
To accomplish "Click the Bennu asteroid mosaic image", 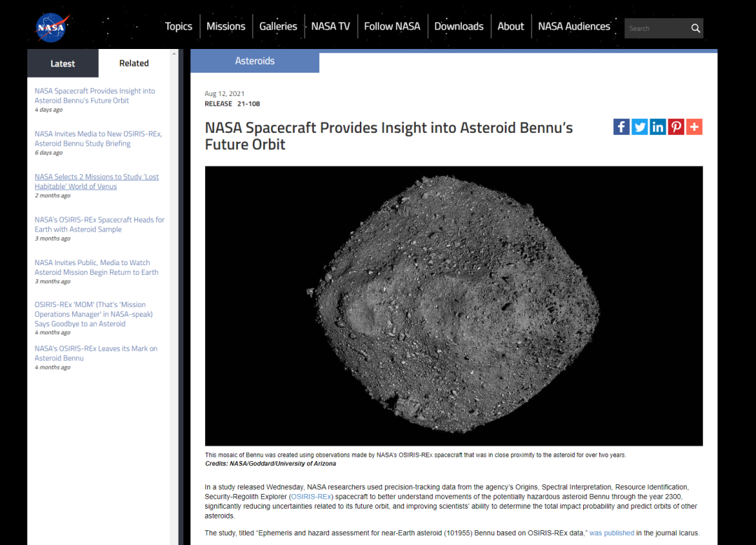I will click(x=454, y=306).
